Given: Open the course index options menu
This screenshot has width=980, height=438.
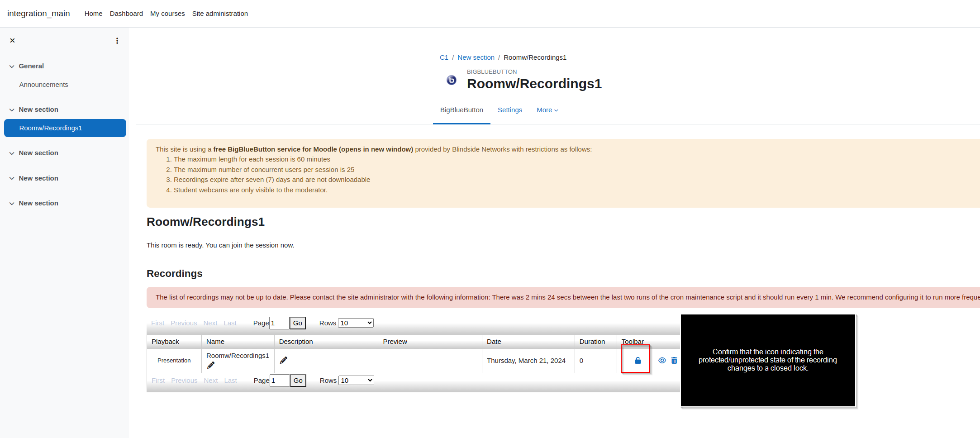Looking at the screenshot, I should coord(117,41).
